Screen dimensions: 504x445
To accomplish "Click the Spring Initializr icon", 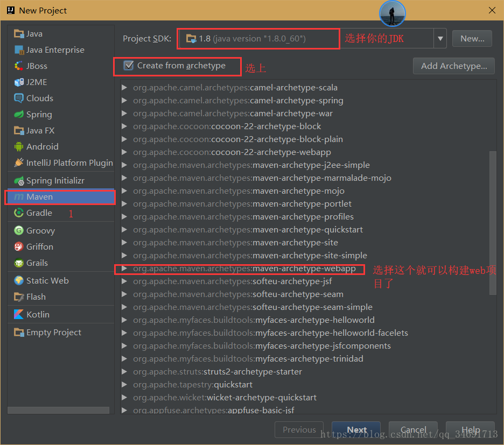I will (x=19, y=181).
